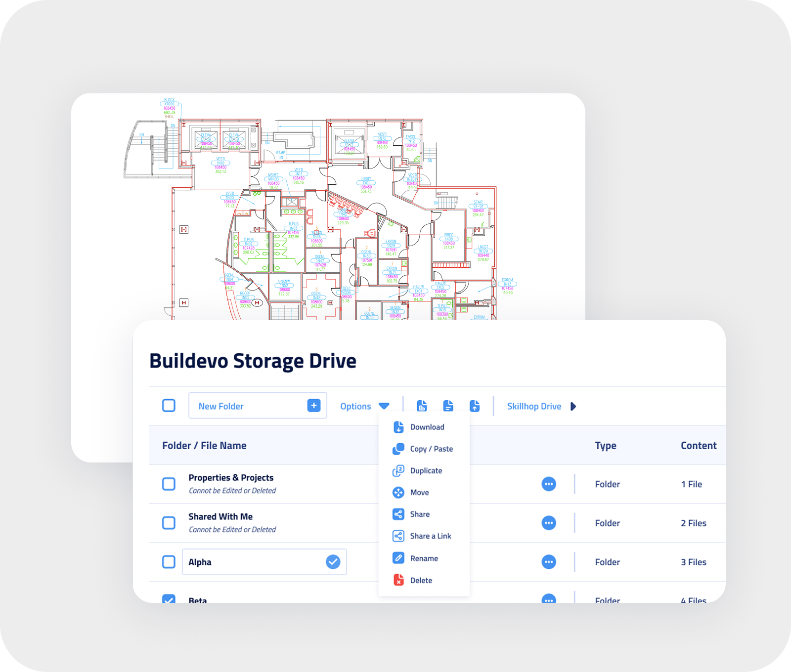Click the red Delete file icon

point(398,580)
